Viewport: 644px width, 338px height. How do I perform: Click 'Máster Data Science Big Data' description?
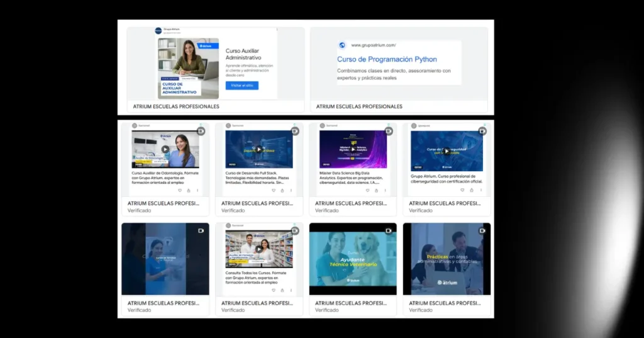pyautogui.click(x=352, y=177)
